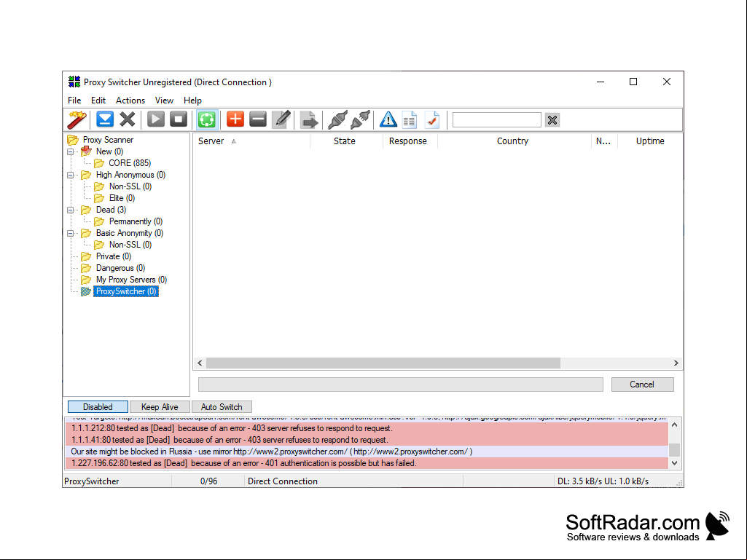Image resolution: width=747 pixels, height=560 pixels.
Task: Click the red checkmark page icon
Action: click(432, 120)
